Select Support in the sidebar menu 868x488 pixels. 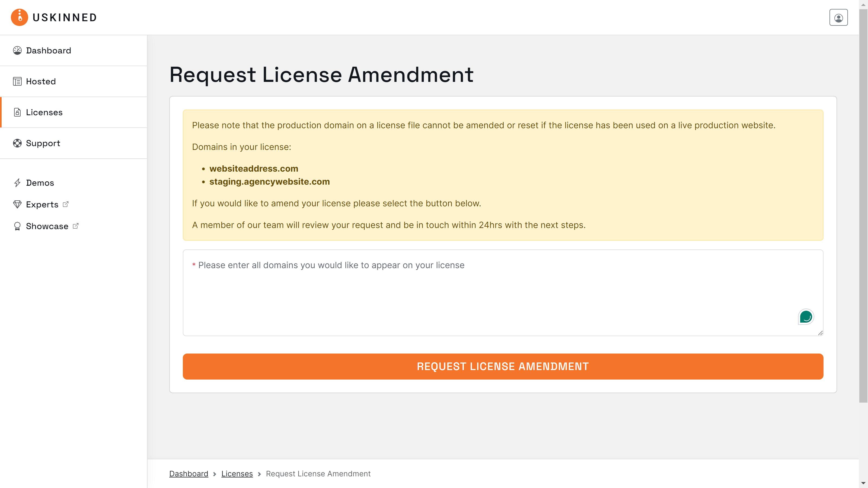43,143
